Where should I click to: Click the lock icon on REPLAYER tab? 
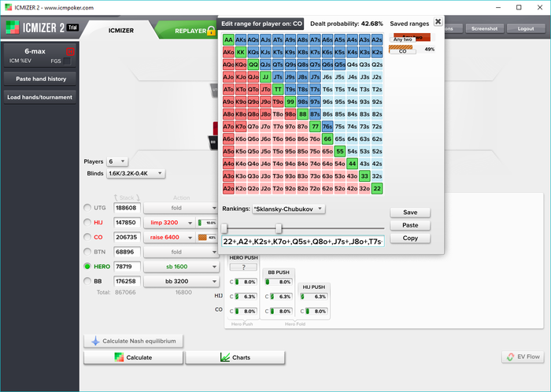coord(211,31)
